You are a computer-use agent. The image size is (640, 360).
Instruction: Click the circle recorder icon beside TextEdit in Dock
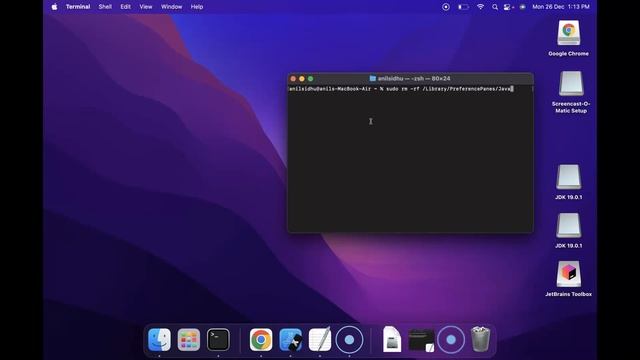(x=349, y=340)
